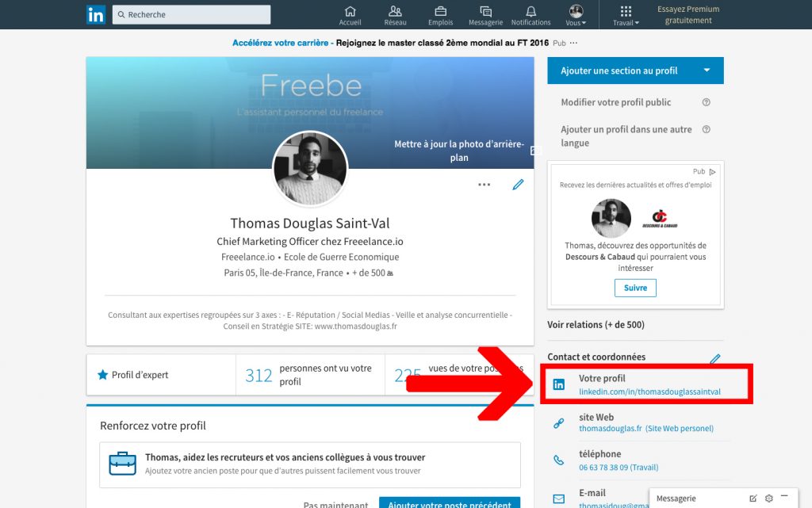Click the ad choices icon next to Pub
Screen dimensions: 812x508
click(x=713, y=172)
